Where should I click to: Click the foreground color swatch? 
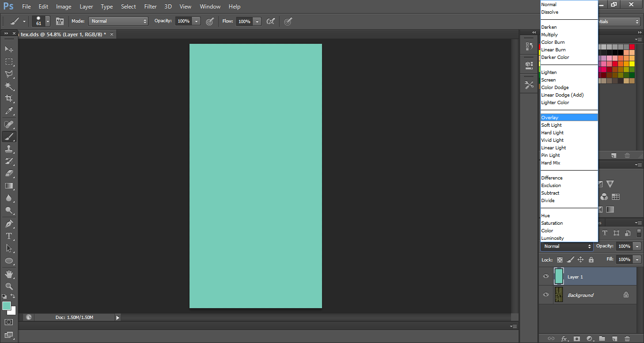point(7,306)
